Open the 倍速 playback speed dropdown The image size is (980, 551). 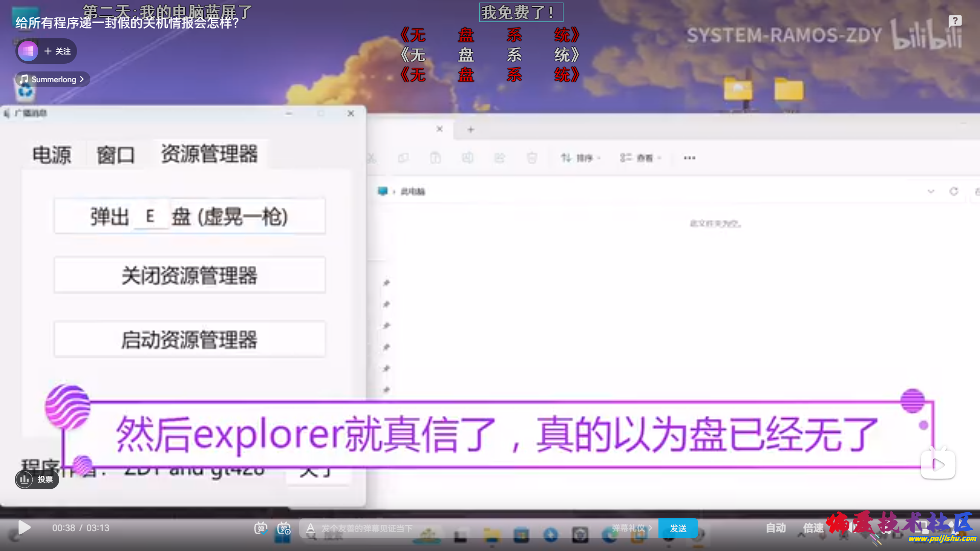[813, 528]
